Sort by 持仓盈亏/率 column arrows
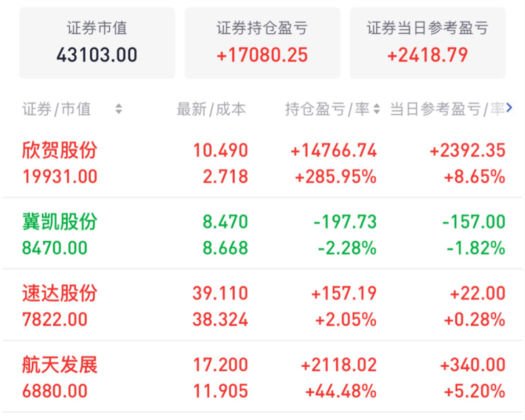This screenshot has height=420, width=525. click(x=377, y=109)
